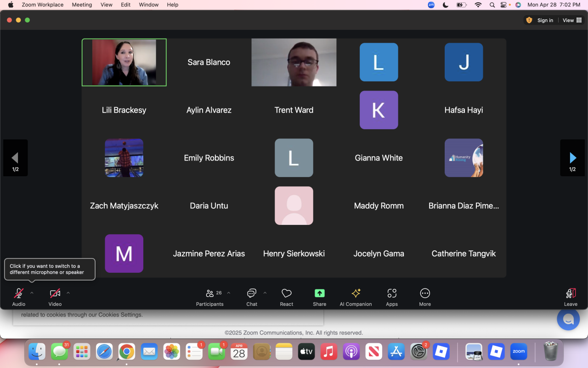The width and height of the screenshot is (588, 368).
Task: Click Sara Blanco's name tile
Action: 209,62
